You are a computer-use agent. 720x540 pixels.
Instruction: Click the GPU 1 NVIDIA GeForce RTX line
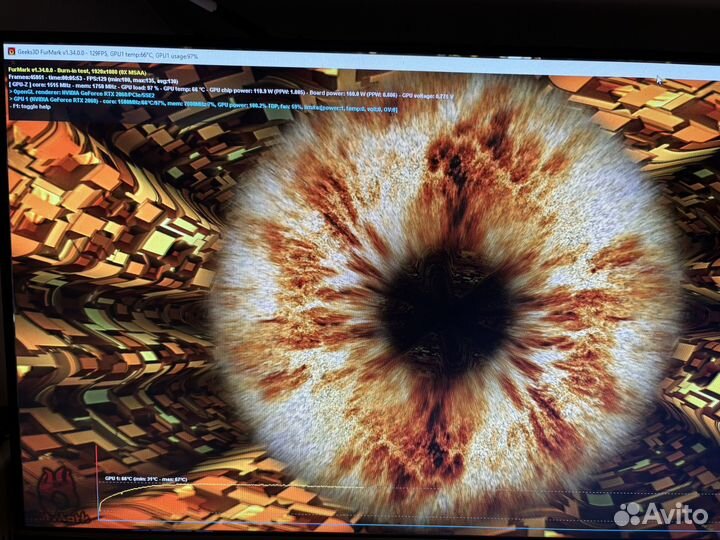tap(70, 99)
